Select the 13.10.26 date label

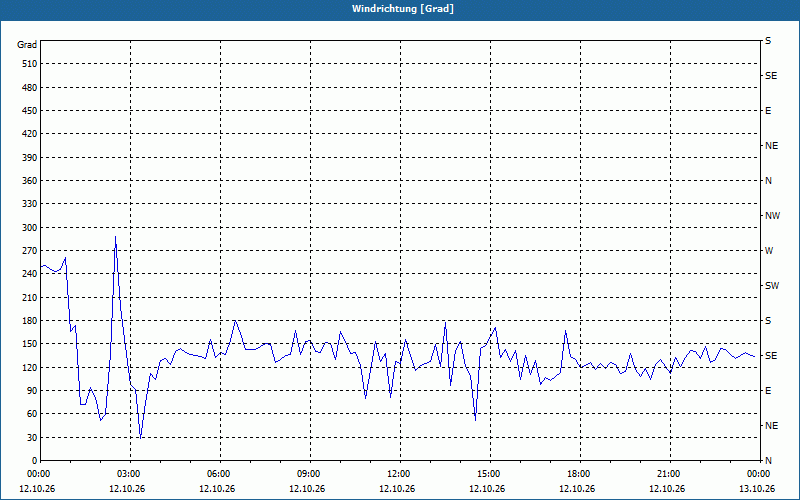[757, 488]
